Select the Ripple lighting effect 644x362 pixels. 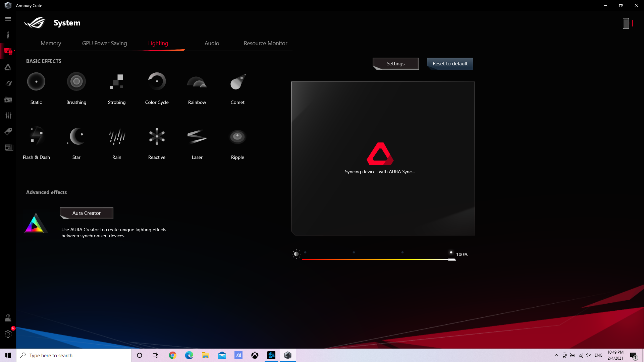tap(237, 136)
